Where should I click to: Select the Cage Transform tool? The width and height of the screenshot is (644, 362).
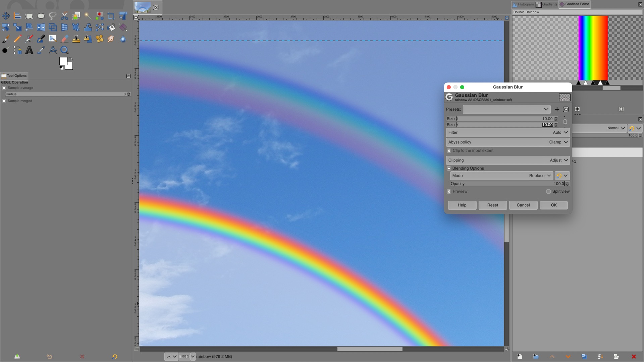pyautogui.click(x=76, y=27)
